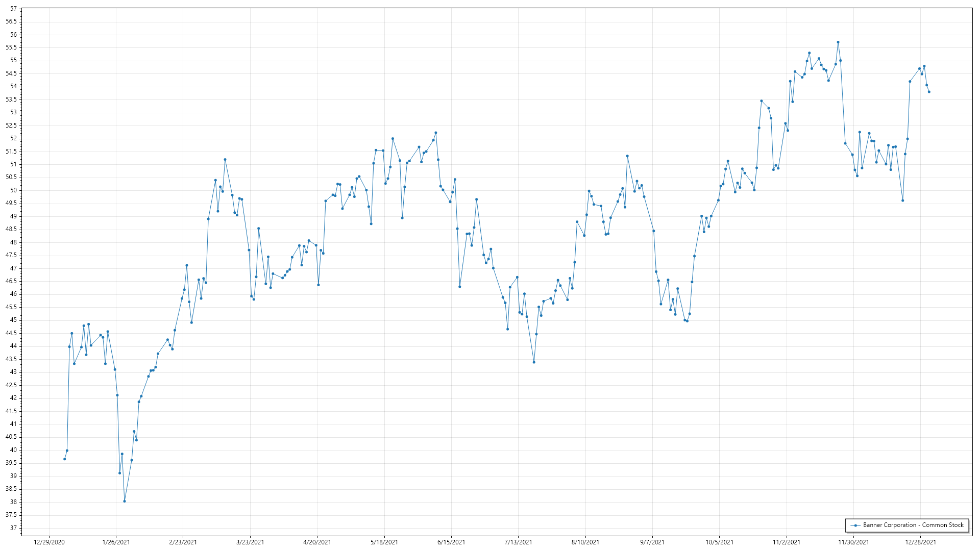Click the 57 label on the y-axis
The image size is (980, 551).
(13, 9)
